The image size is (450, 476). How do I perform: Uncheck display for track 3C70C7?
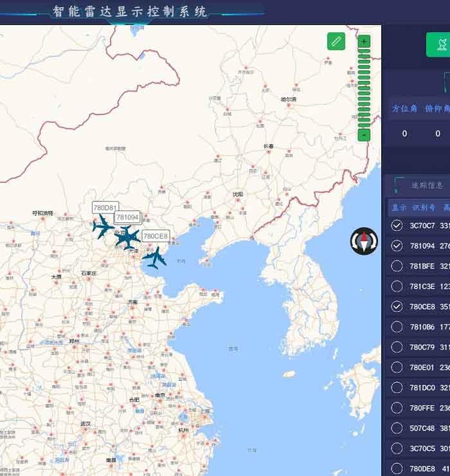pyautogui.click(x=397, y=226)
